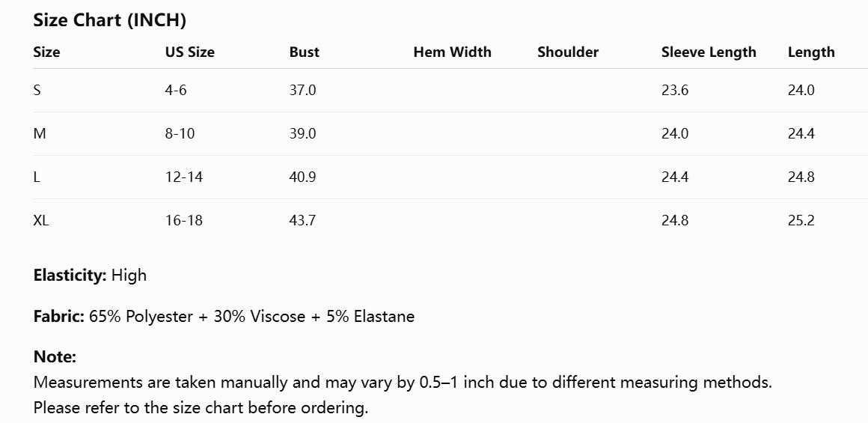Select the Shoulder column header
Viewport: 868px width, 423px height.
point(568,52)
